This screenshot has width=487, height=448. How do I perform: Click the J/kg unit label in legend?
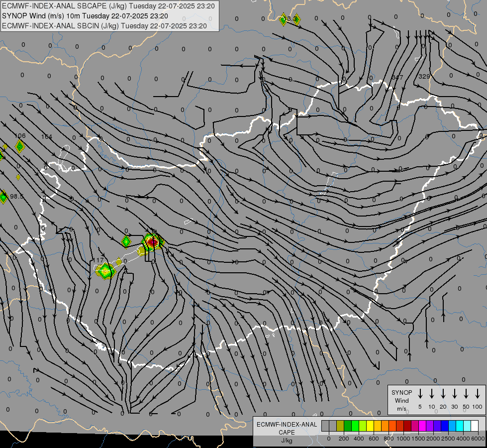pos(287,441)
